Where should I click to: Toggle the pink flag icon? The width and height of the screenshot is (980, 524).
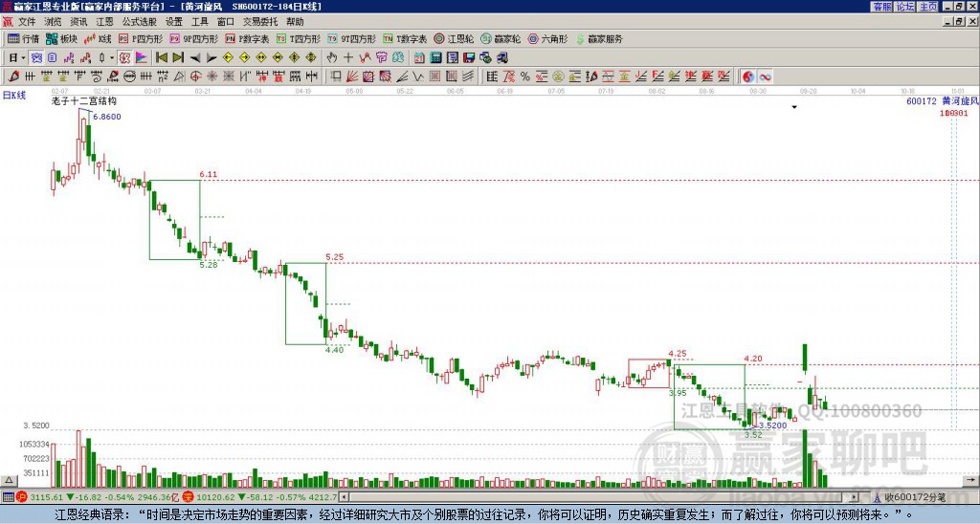pyautogui.click(x=142, y=58)
